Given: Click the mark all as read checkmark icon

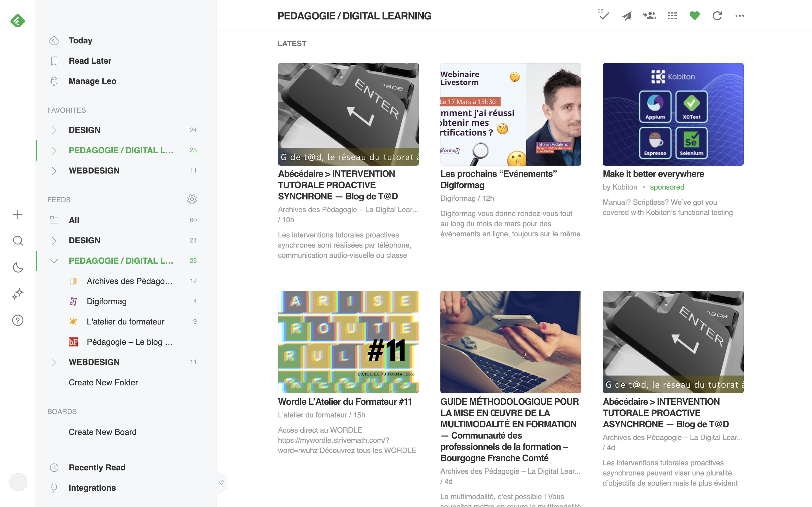Looking at the screenshot, I should click(x=604, y=16).
